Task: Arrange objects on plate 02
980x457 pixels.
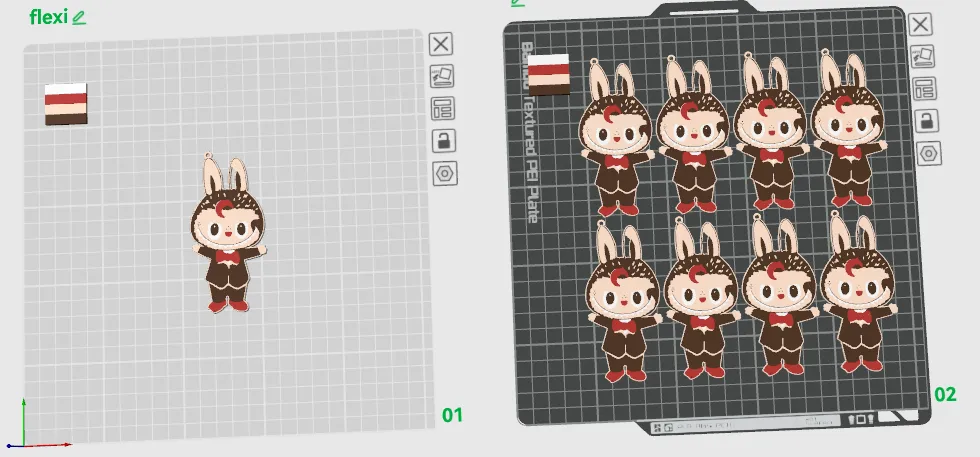Action: [924, 88]
